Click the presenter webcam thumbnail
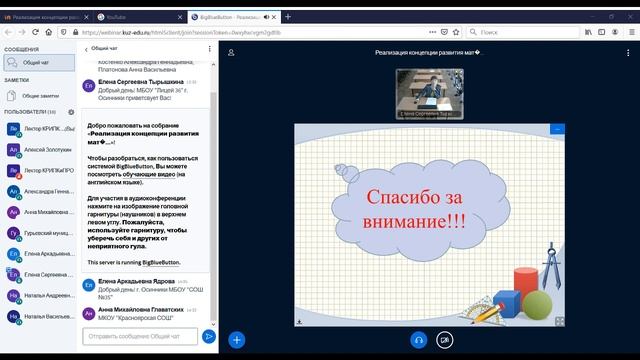The height and width of the screenshot is (360, 640). pos(429,94)
